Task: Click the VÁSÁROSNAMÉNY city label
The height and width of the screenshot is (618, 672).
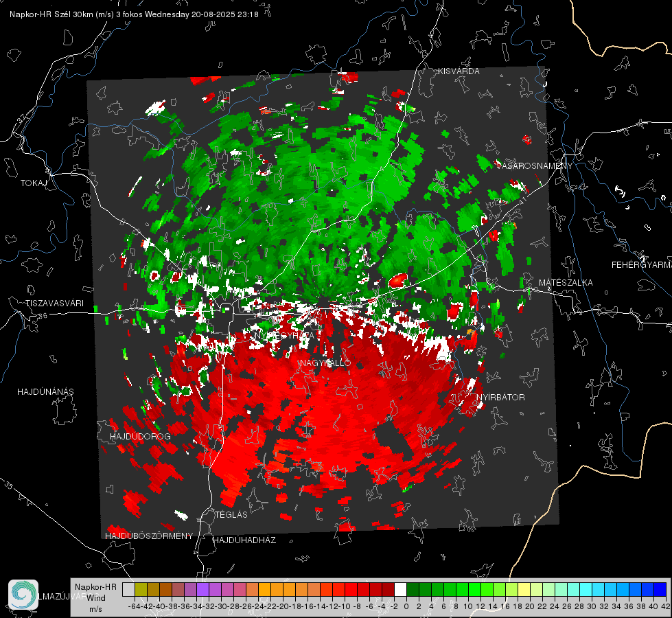Action: coord(535,166)
